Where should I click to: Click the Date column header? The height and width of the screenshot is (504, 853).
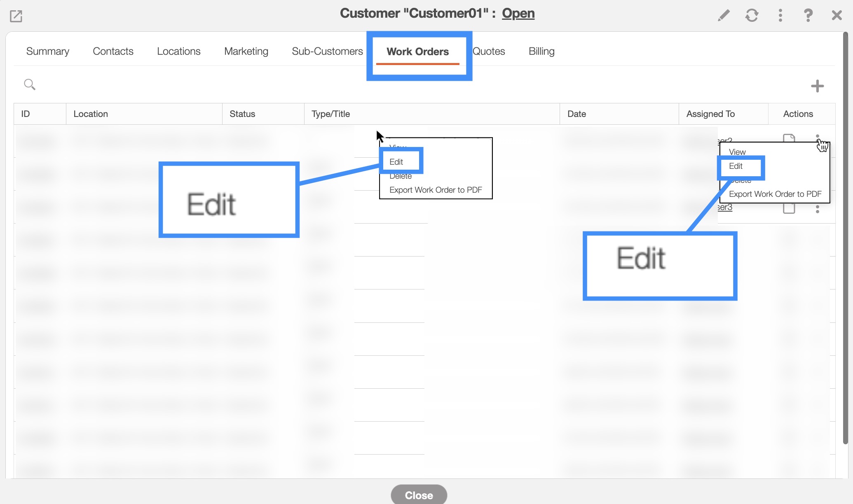click(x=576, y=114)
